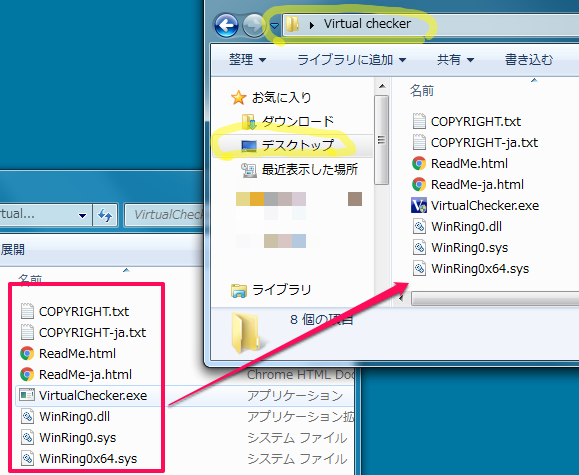
Task: Click the Virtual checker breadcrumb
Action: pos(367,24)
